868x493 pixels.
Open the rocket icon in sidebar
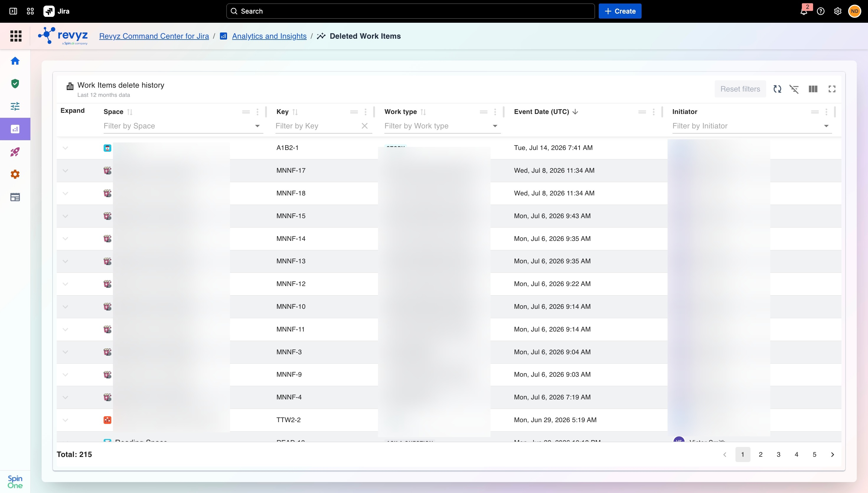[15, 152]
